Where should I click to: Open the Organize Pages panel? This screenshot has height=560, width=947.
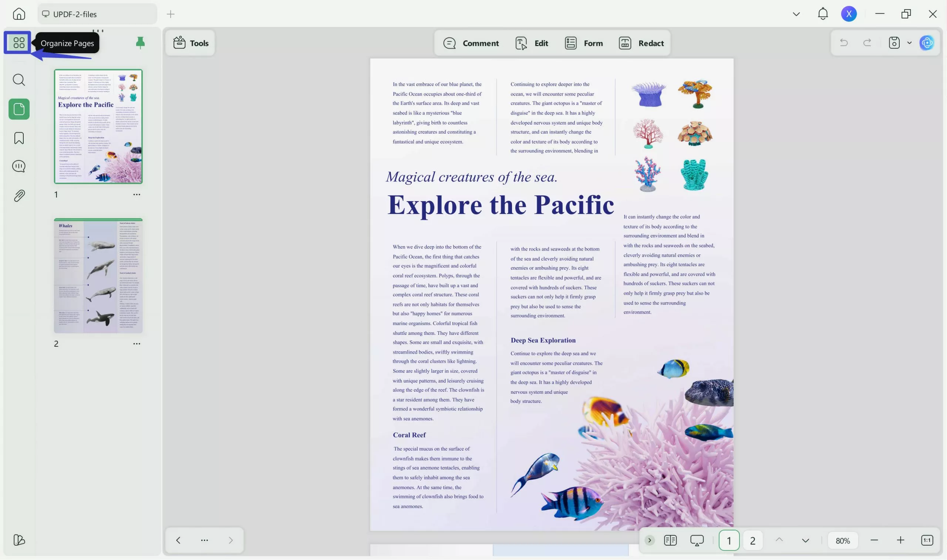(x=18, y=43)
